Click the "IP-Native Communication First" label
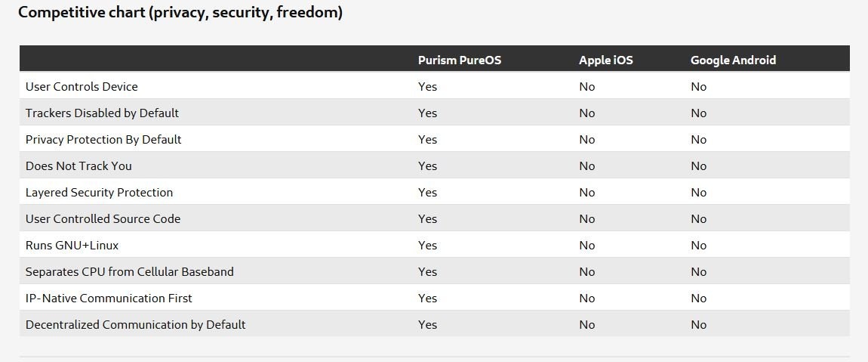 tap(109, 299)
